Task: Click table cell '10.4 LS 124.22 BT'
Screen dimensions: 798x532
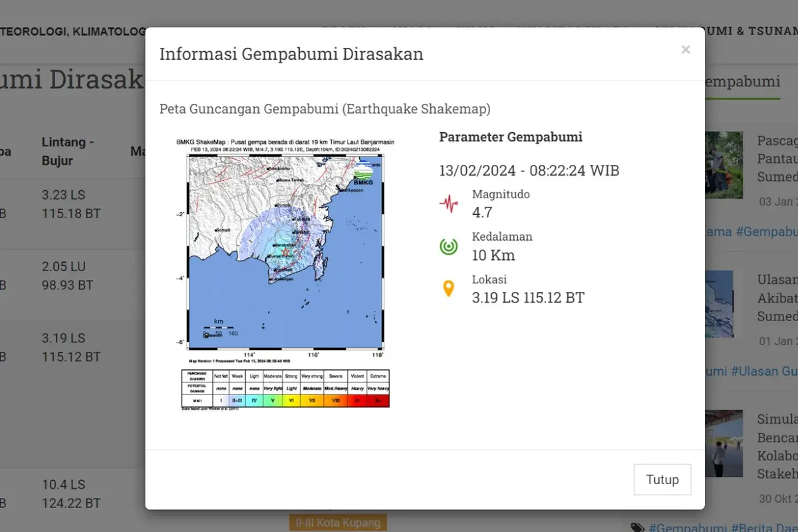Action: [x=71, y=494]
